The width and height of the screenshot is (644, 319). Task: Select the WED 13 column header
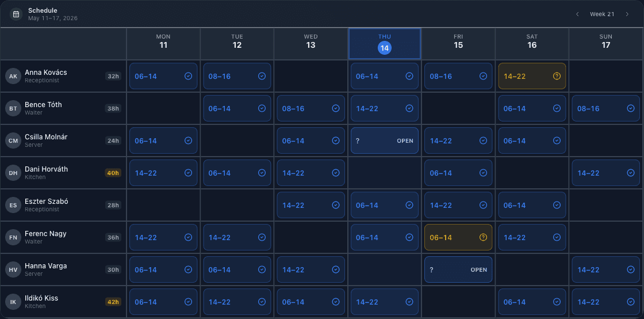311,44
